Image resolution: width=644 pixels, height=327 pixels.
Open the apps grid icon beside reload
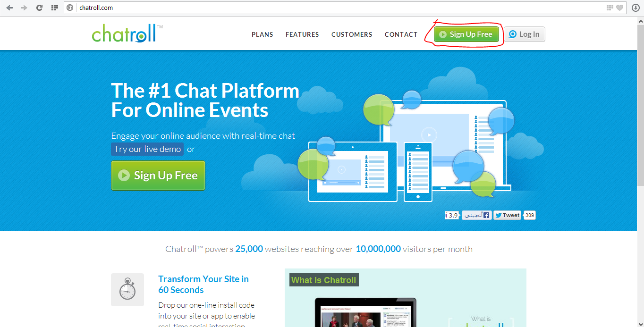tap(55, 8)
